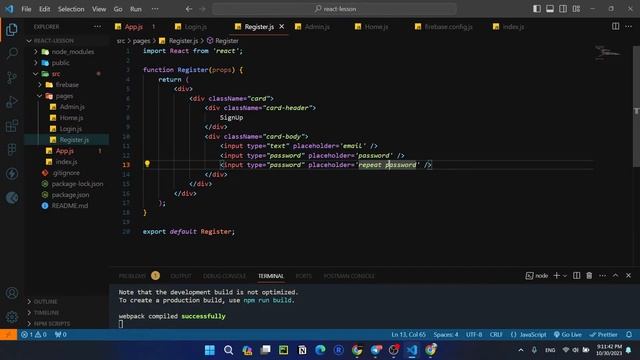Toggle the secondary side bar layout icon
640x360 pixels.
click(x=563, y=9)
